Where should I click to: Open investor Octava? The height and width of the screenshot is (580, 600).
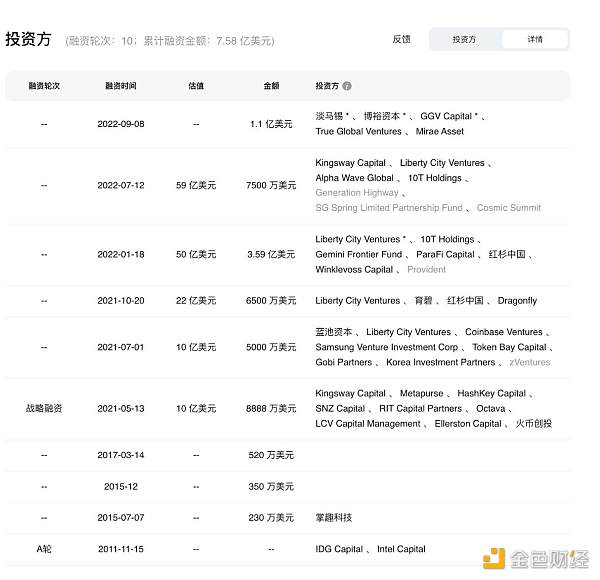491,409
